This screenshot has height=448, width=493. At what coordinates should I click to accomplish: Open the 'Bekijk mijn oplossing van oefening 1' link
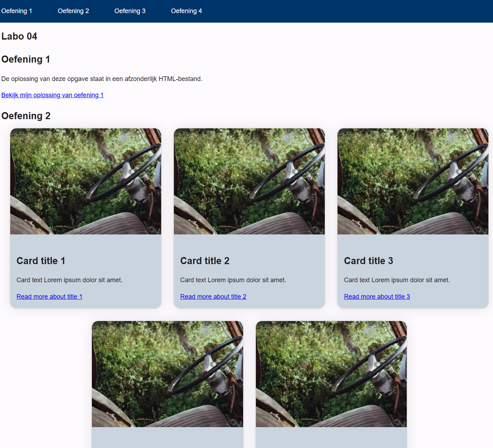click(52, 95)
